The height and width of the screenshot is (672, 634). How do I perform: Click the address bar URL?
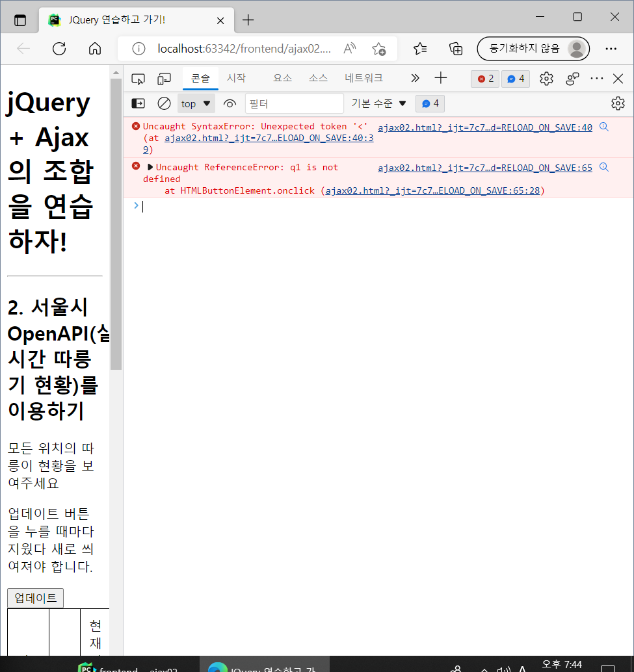point(244,49)
